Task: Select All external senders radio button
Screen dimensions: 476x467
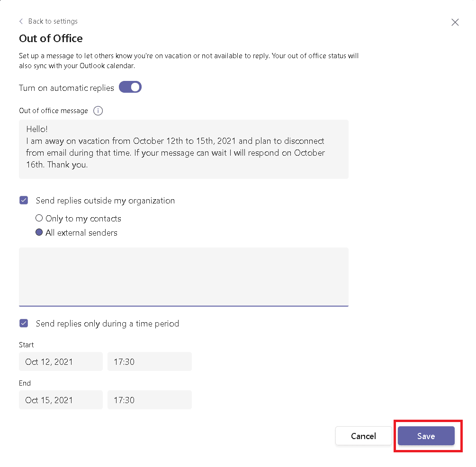Action: tap(39, 232)
